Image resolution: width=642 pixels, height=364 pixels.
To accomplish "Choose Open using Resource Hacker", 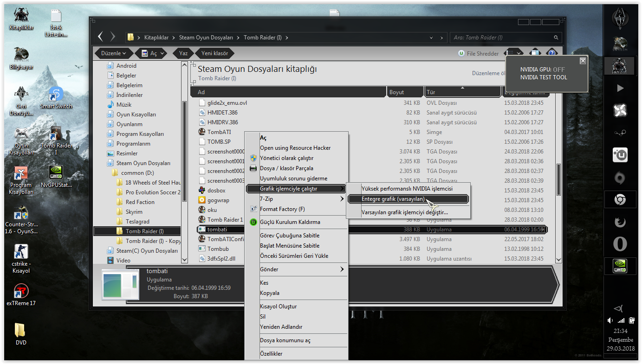I will pyautogui.click(x=296, y=148).
